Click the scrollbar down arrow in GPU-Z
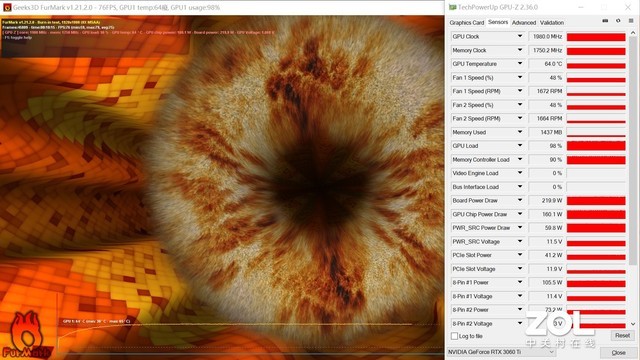 [633, 324]
